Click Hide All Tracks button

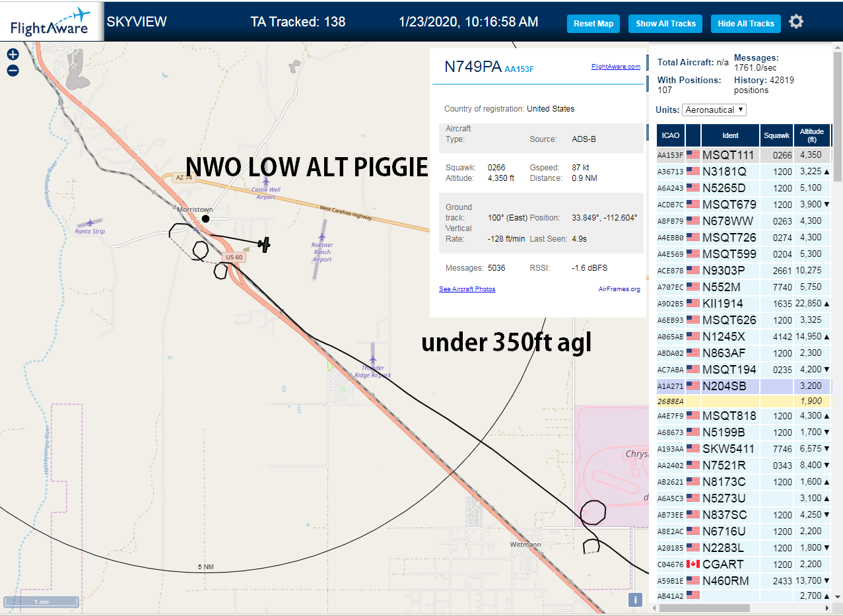pyautogui.click(x=746, y=24)
